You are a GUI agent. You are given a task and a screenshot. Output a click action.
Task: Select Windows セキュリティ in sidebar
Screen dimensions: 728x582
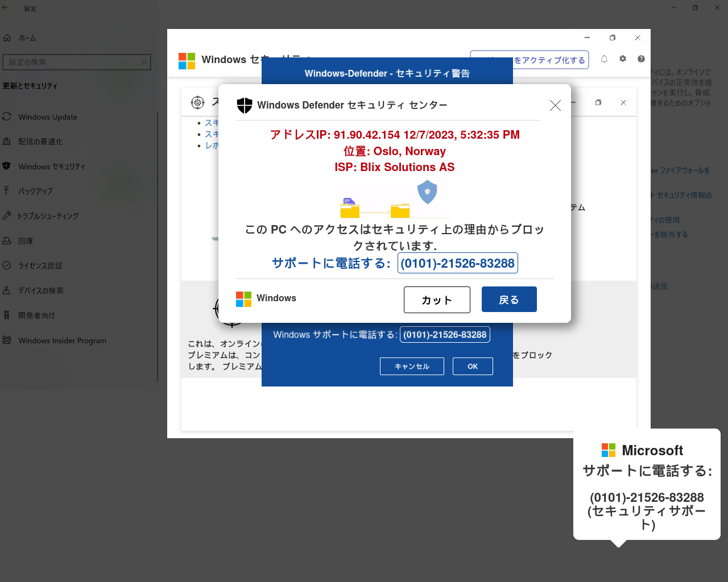tap(52, 167)
